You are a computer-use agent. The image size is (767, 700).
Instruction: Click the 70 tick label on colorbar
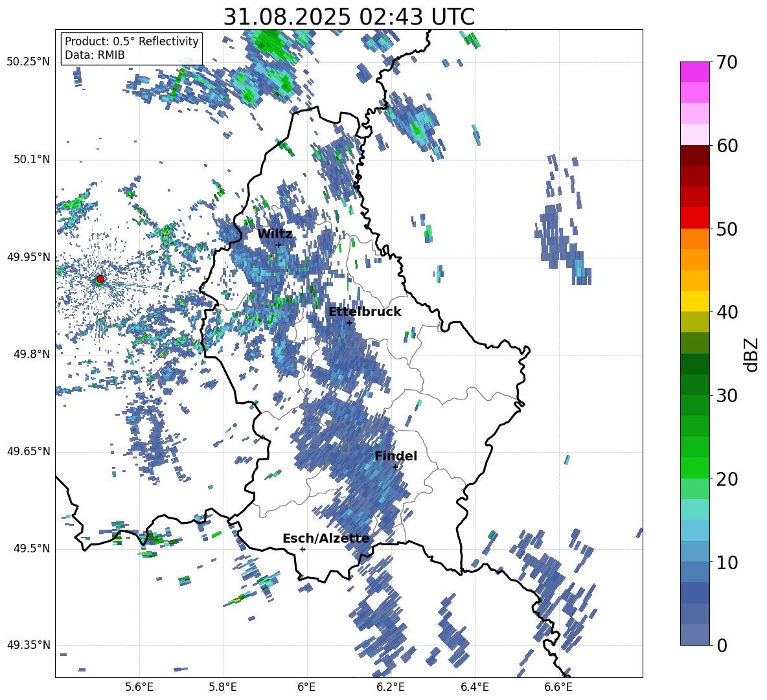tap(728, 63)
